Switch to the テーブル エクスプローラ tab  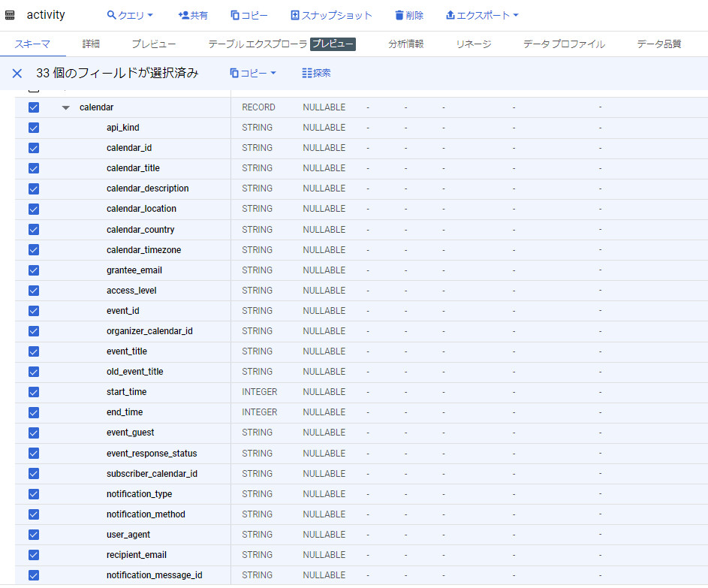[x=258, y=44]
